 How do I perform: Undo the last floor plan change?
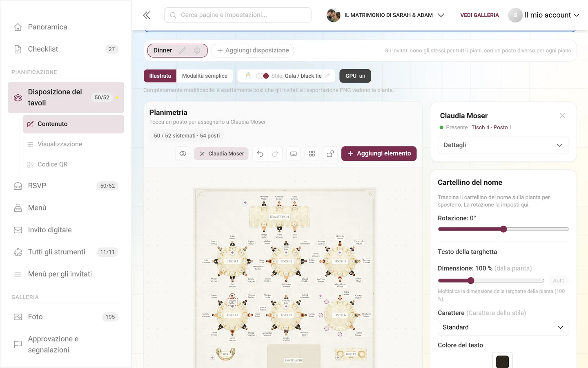pos(260,154)
